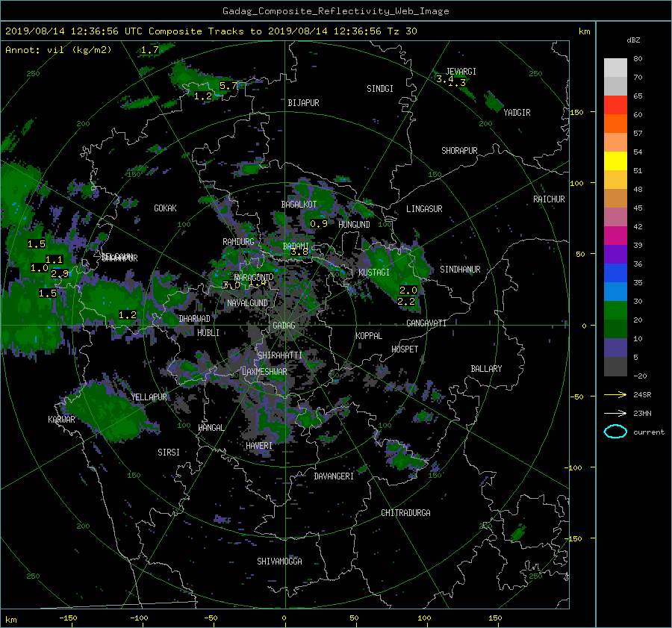Select the light gray swatch beside 80 dBZ
Image resolution: width=672 pixels, height=628 pixels.
[615, 67]
